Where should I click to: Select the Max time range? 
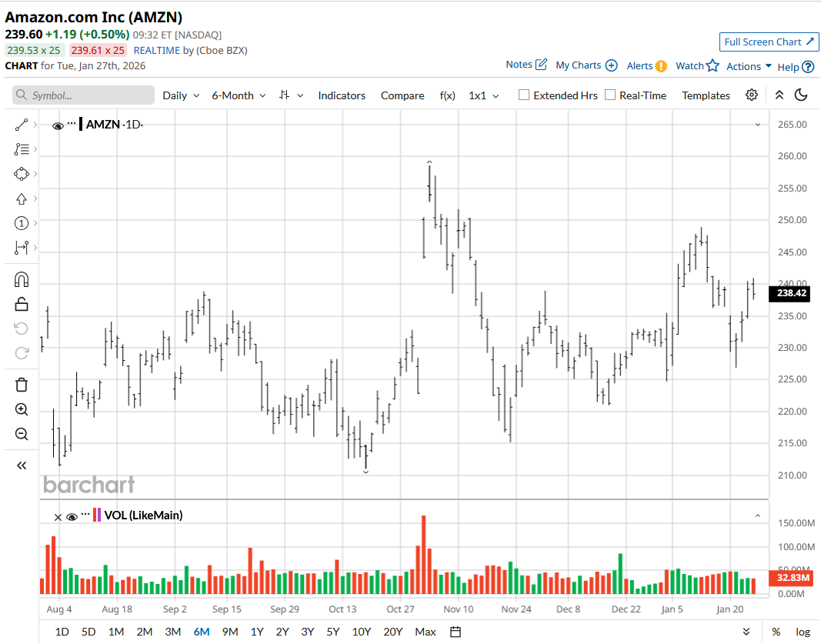426,632
